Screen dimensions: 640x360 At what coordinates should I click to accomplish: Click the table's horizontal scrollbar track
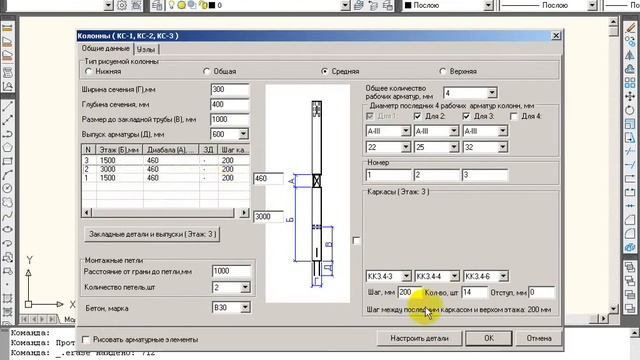tap(165, 213)
